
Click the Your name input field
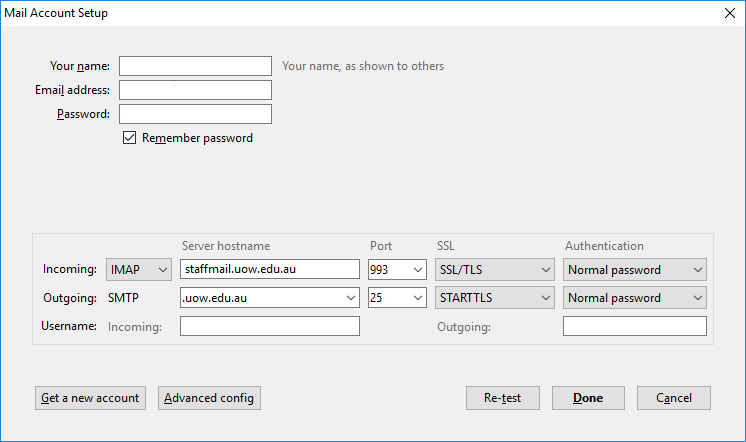pyautogui.click(x=196, y=66)
